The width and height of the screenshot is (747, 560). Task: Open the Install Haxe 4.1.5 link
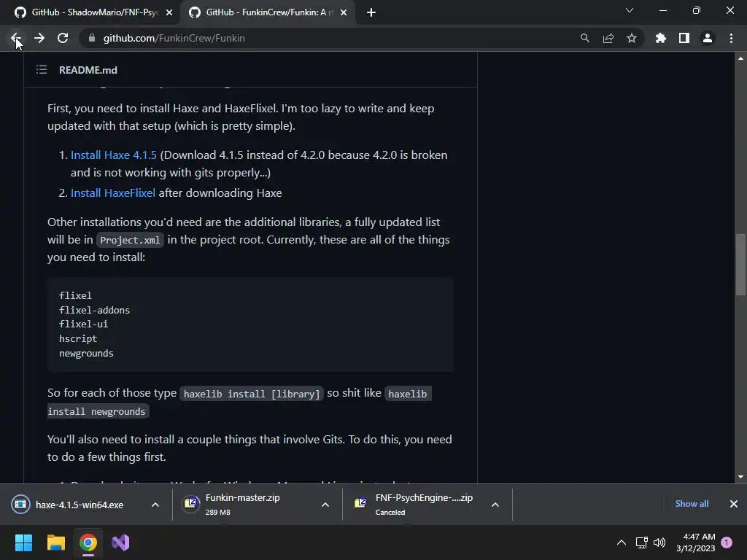pos(113,155)
